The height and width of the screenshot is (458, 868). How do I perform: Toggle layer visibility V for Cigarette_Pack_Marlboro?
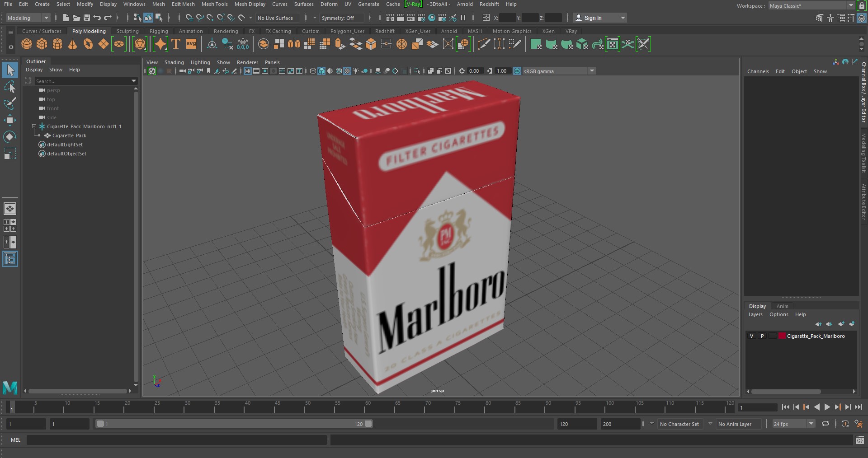click(752, 336)
